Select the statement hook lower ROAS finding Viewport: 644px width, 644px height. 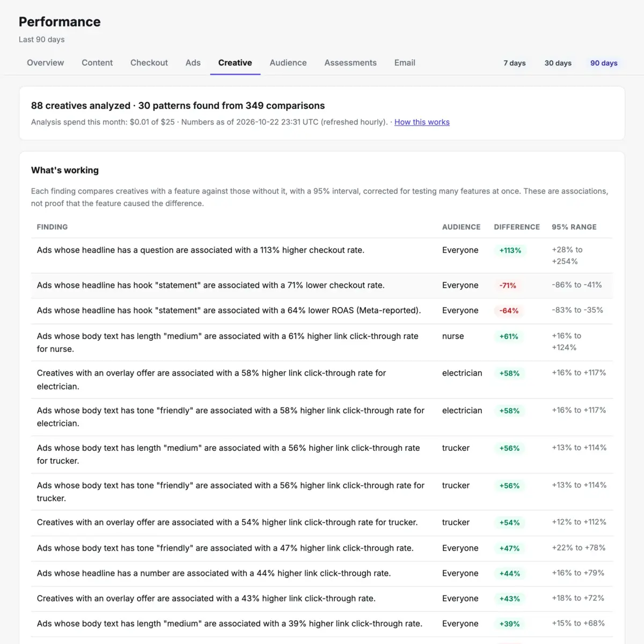coord(322,311)
